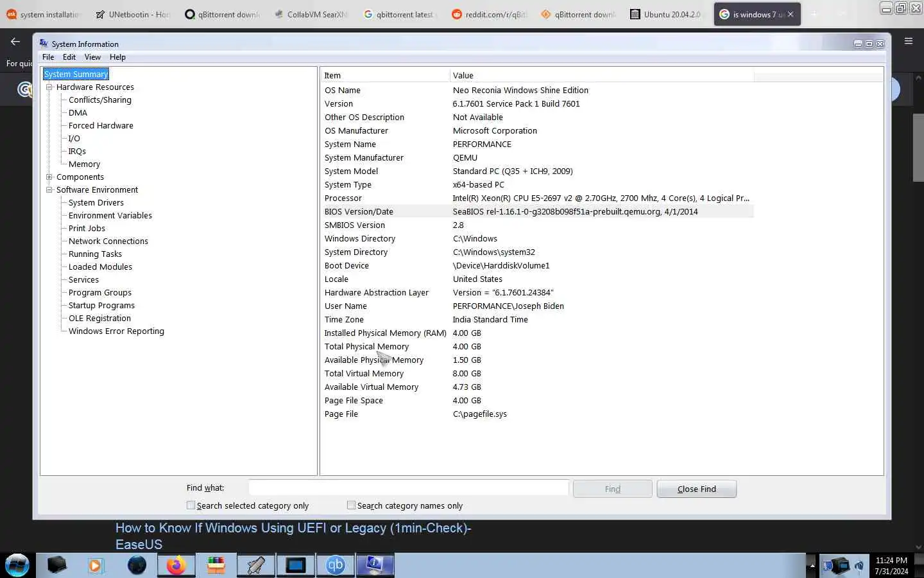
Task: Select Network Connections tree item
Action: point(108,241)
